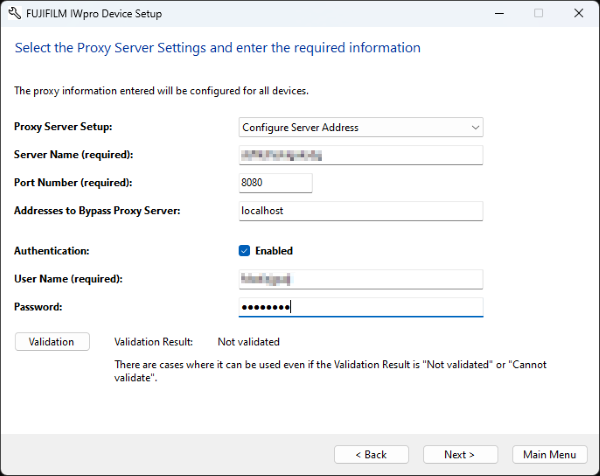
Task: Click the "Port Number (required):" label
Action: [73, 183]
